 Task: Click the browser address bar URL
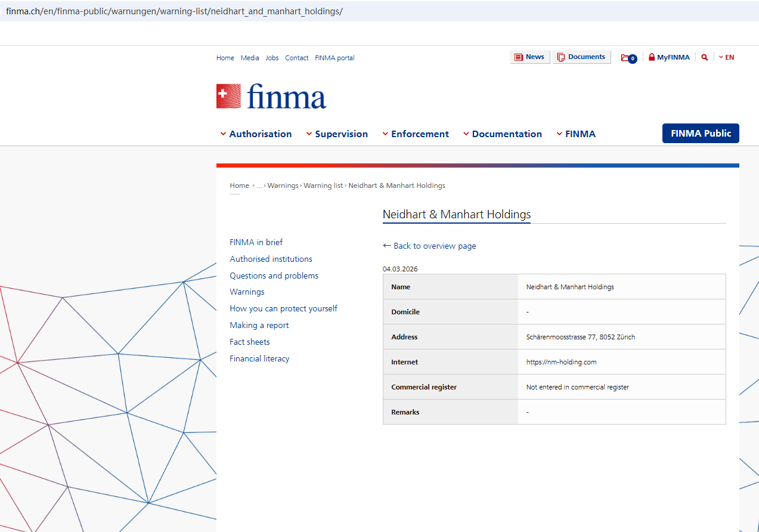[x=174, y=11]
